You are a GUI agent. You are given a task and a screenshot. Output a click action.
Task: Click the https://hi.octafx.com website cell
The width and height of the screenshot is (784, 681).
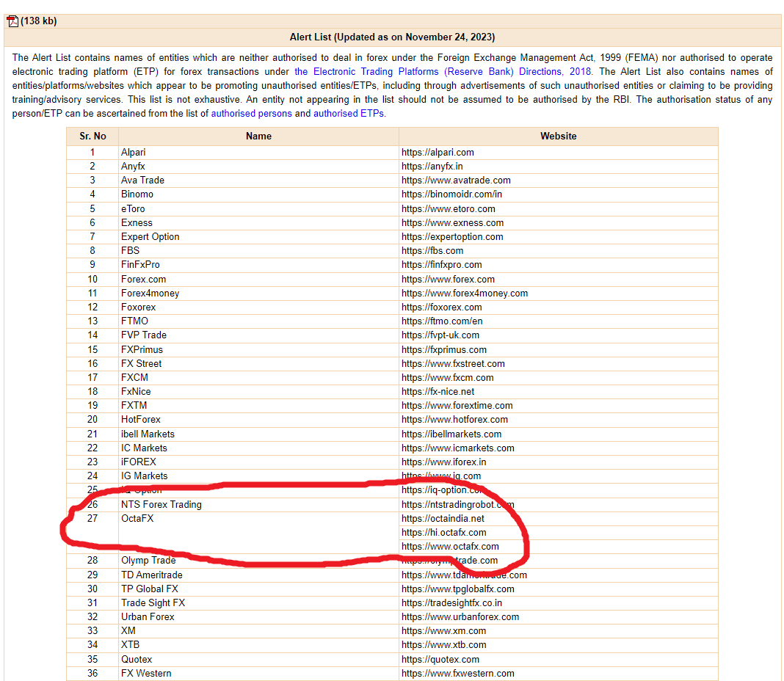click(x=559, y=533)
